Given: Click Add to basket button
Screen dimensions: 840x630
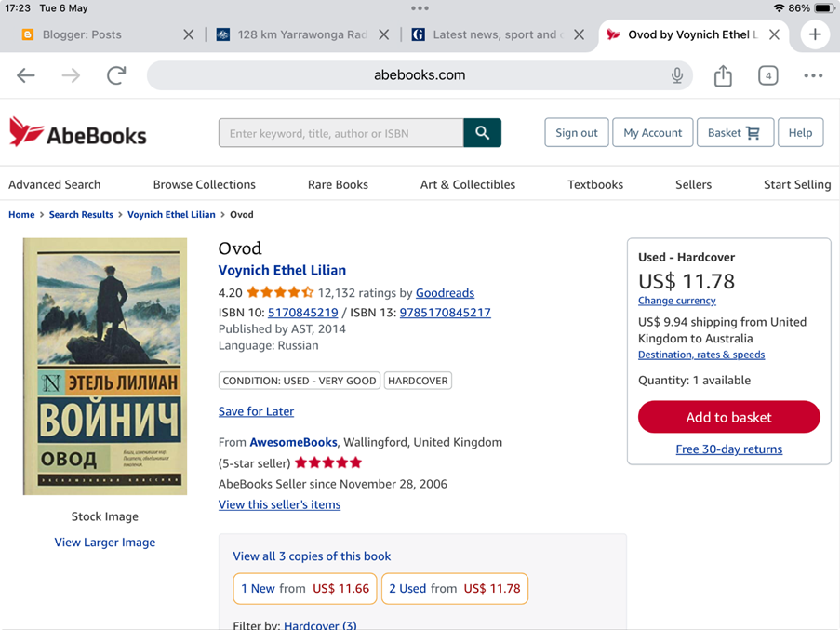Looking at the screenshot, I should pos(728,417).
